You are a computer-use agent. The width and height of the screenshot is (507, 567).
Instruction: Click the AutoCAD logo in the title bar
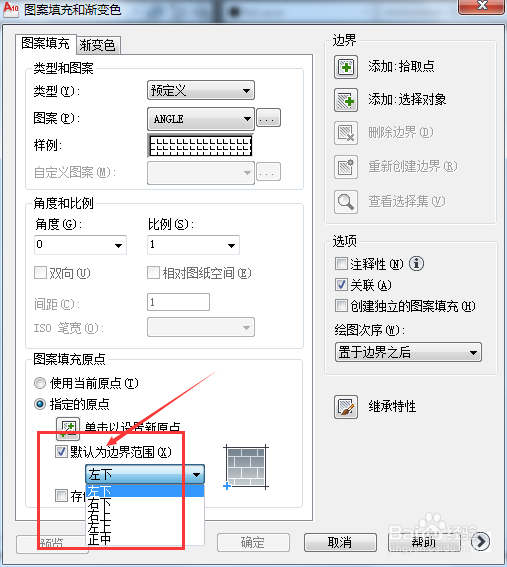10,9
